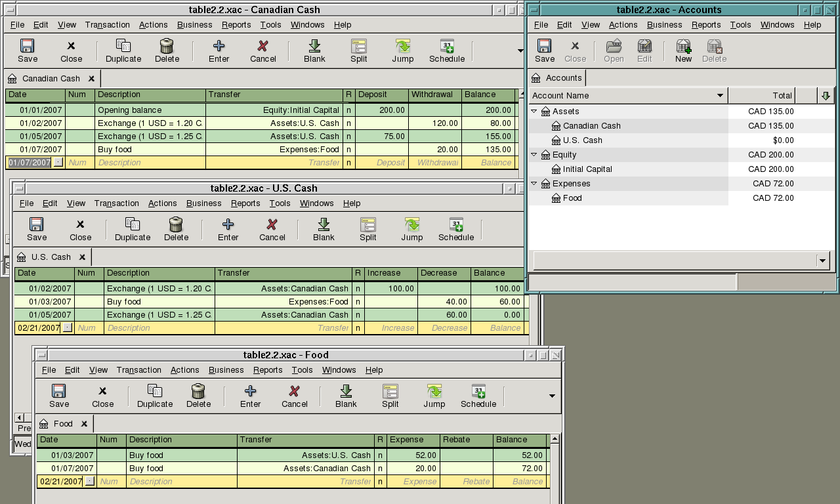Toggle reconcile flag on Opening balance row
Viewport: 840px width, 504px height.
[x=348, y=110]
